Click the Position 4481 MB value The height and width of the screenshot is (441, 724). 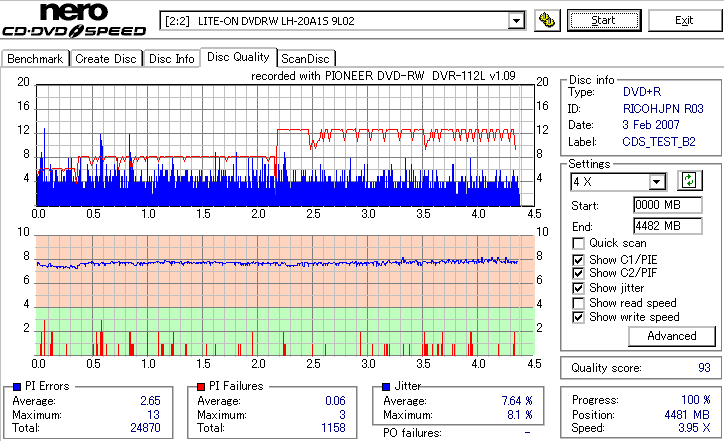coord(687,415)
